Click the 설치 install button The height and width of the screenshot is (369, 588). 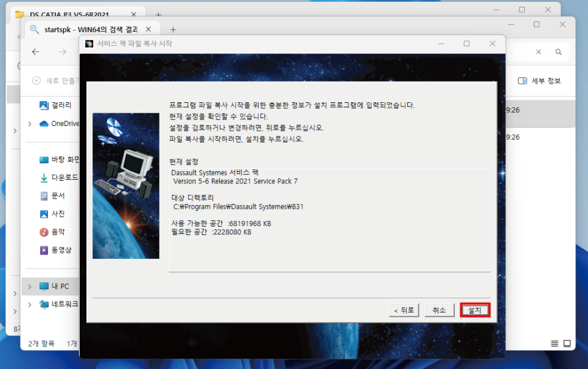pyautogui.click(x=475, y=310)
